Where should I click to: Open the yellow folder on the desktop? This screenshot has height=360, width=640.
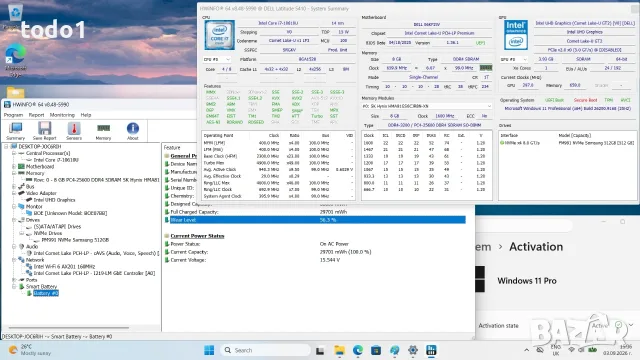16,93
